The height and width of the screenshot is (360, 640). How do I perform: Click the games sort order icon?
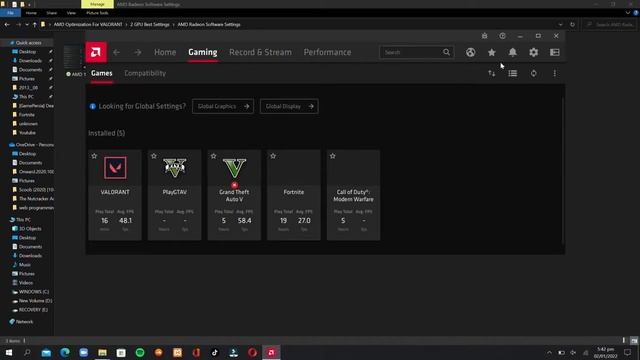click(x=491, y=73)
